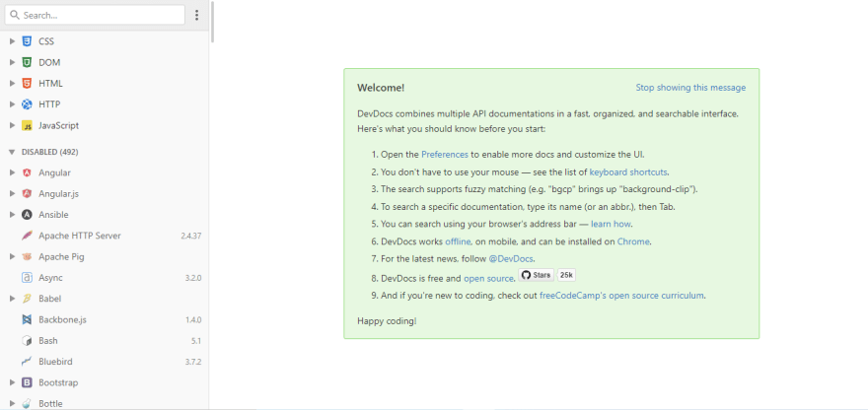868x410 pixels.
Task: Expand the Bottle entry arrow
Action: tap(12, 404)
